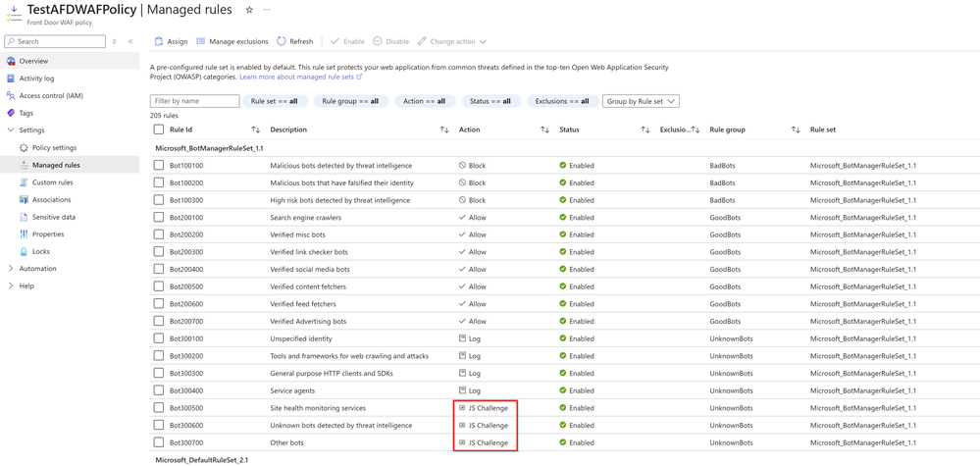Click the purple Tags icon
This screenshot has width=980, height=466.
(x=10, y=113)
